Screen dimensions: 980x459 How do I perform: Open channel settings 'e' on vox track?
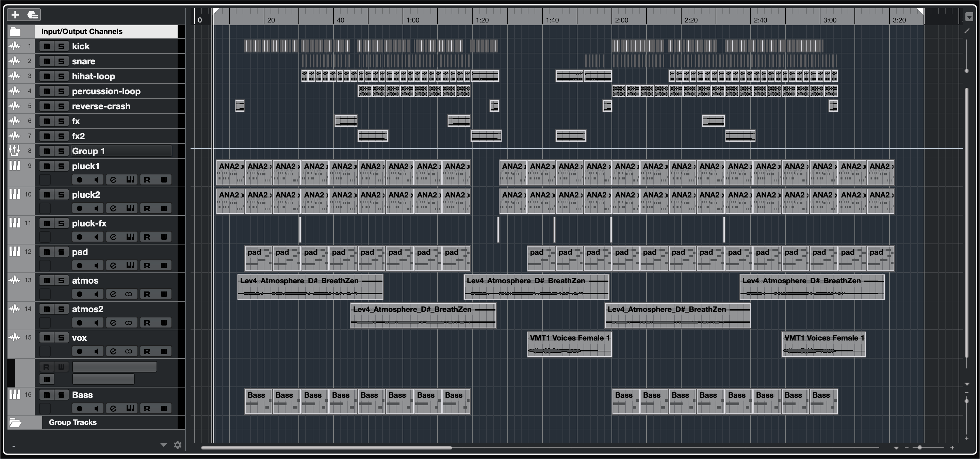coord(113,351)
